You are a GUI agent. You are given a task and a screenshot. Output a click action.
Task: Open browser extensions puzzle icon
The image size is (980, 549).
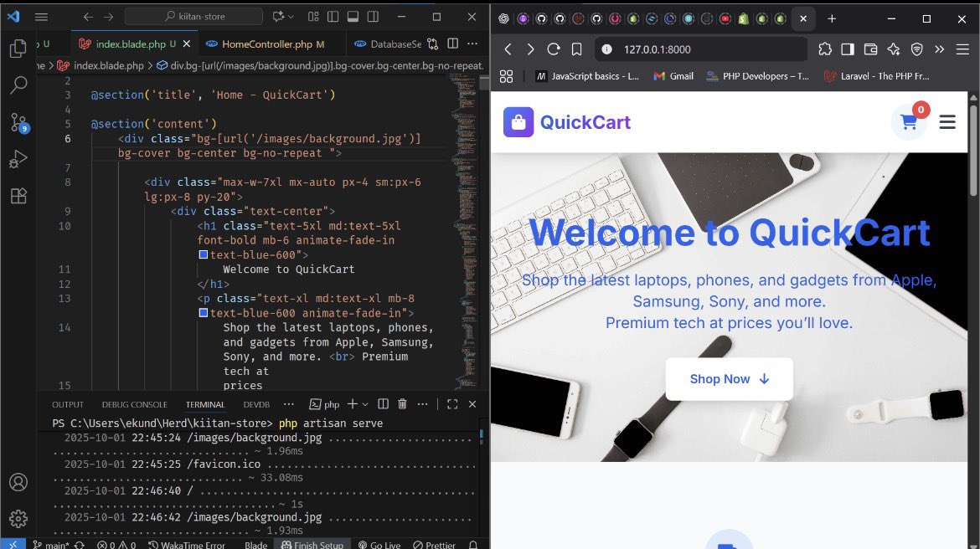click(825, 49)
